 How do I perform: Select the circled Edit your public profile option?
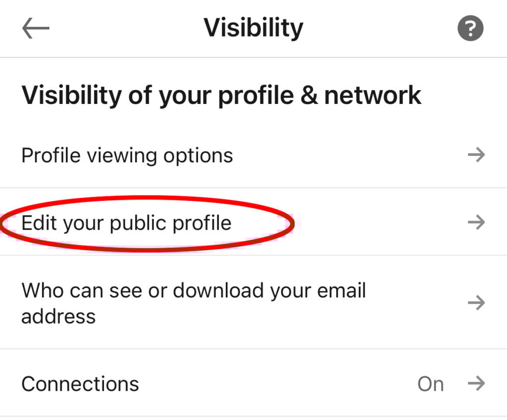(x=126, y=223)
